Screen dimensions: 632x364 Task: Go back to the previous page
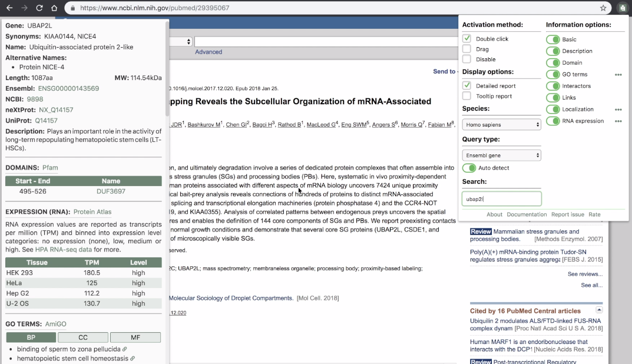[9, 8]
